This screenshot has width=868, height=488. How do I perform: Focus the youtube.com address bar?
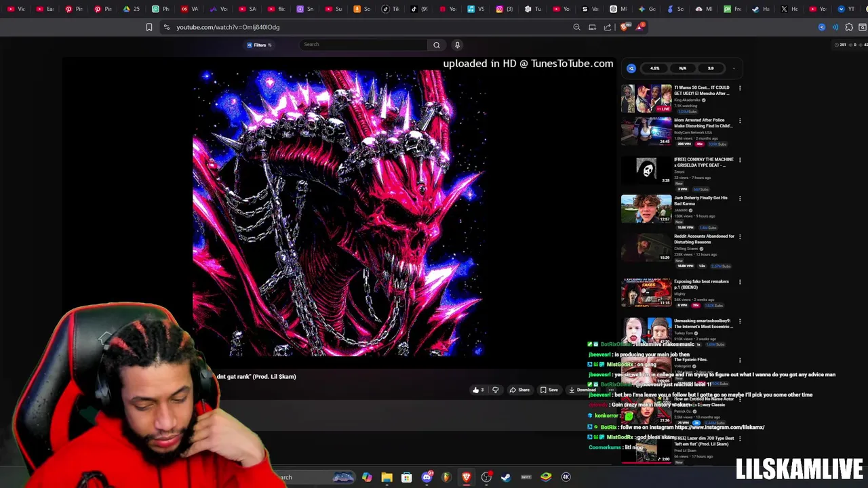click(366, 27)
